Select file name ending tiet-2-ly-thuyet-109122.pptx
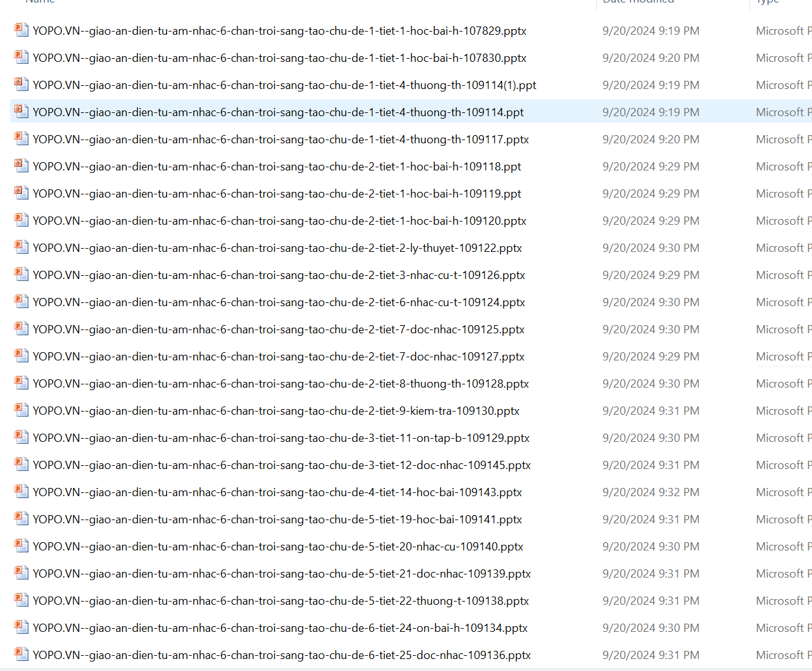 pyautogui.click(x=278, y=248)
